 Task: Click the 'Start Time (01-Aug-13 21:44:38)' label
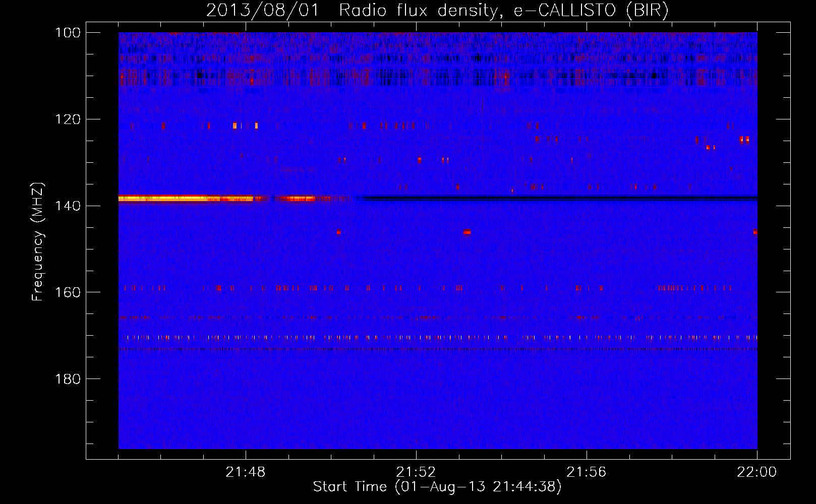coord(437,487)
